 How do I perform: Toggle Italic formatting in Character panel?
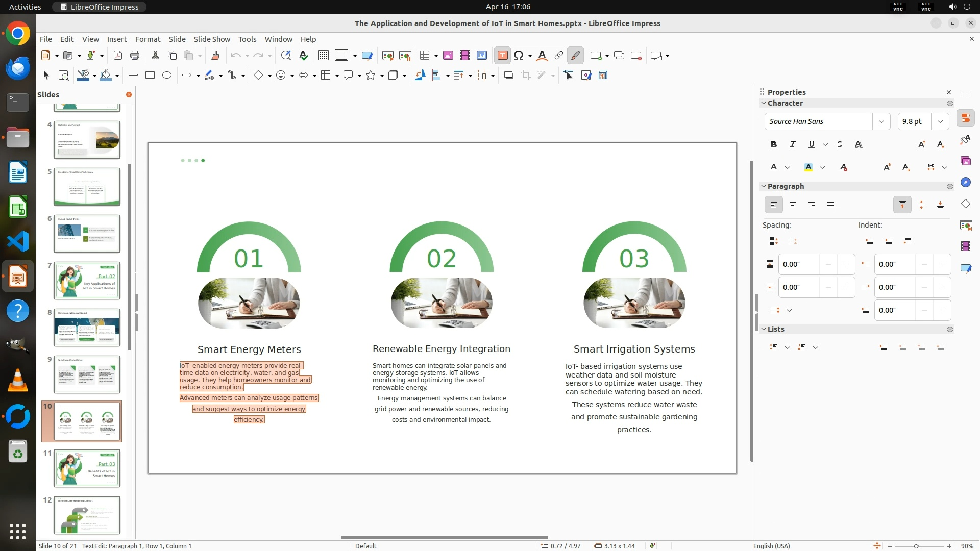pos(793,145)
